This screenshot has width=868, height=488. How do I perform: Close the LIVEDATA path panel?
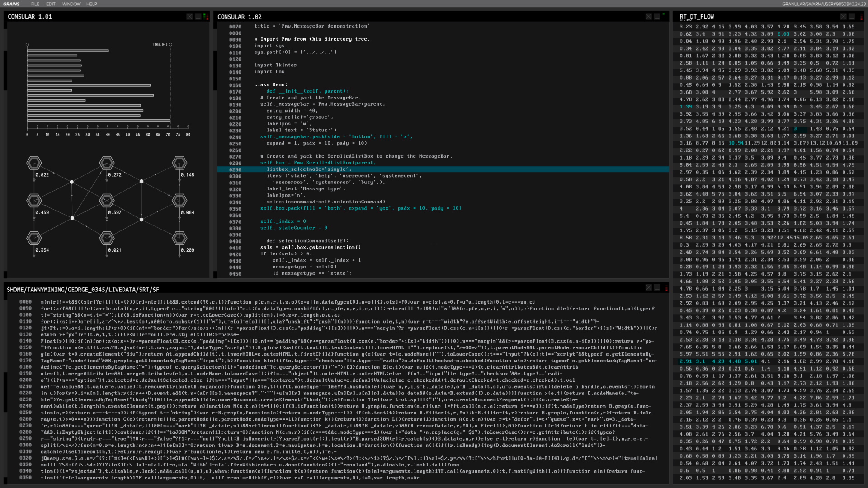[649, 288]
